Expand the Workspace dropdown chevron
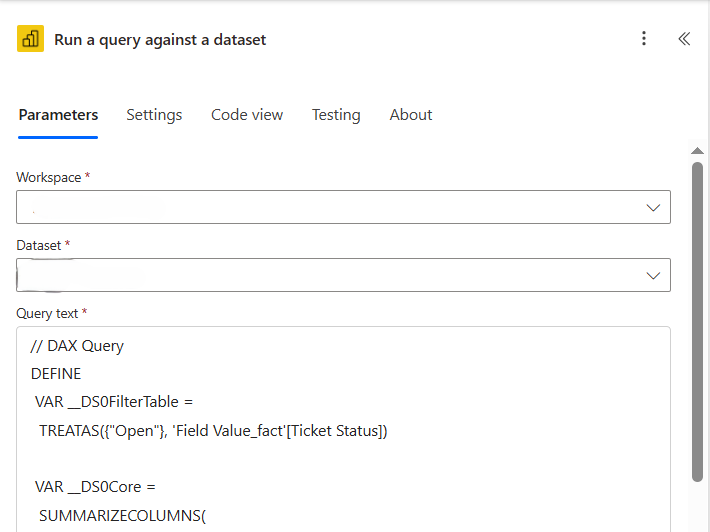710x532 pixels. [653, 208]
